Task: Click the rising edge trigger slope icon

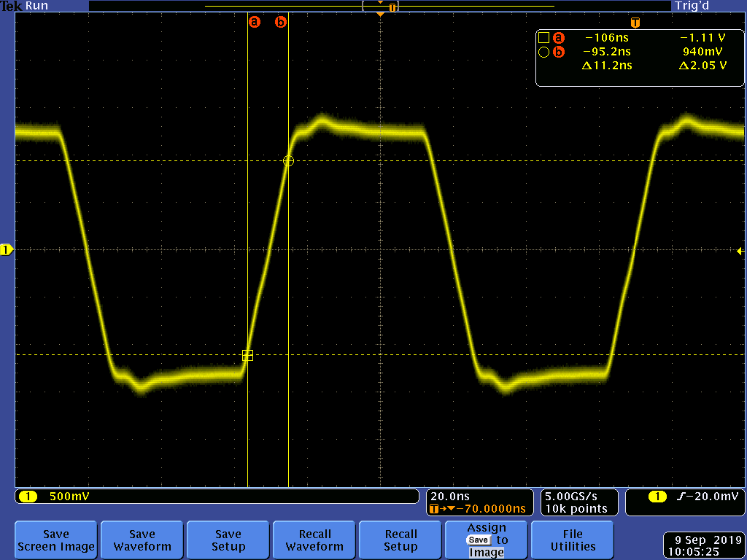Action: (x=682, y=497)
